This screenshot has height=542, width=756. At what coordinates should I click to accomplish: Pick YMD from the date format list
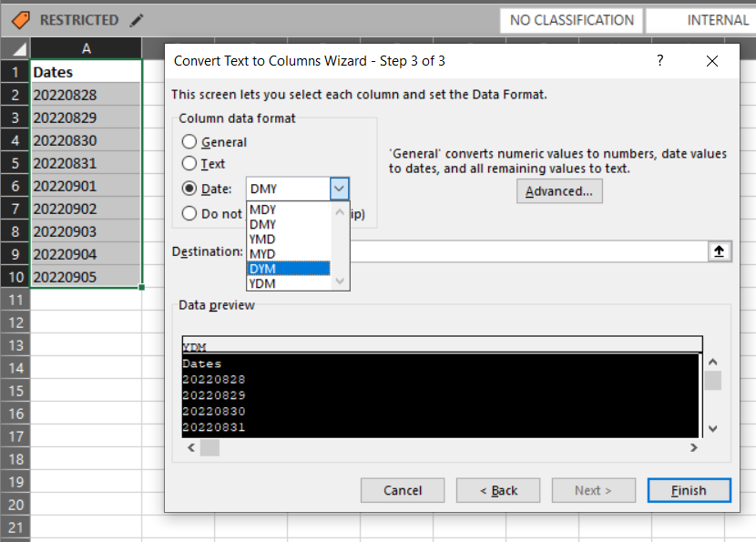click(289, 240)
